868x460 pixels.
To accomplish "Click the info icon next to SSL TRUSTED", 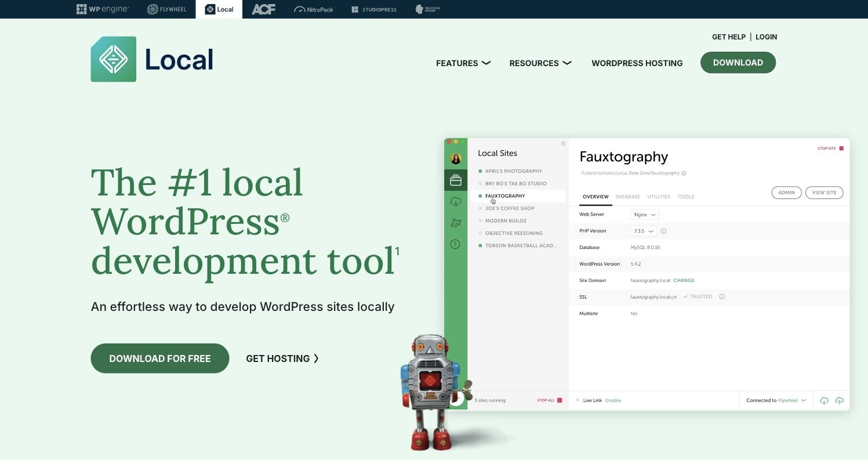I will pyautogui.click(x=722, y=296).
